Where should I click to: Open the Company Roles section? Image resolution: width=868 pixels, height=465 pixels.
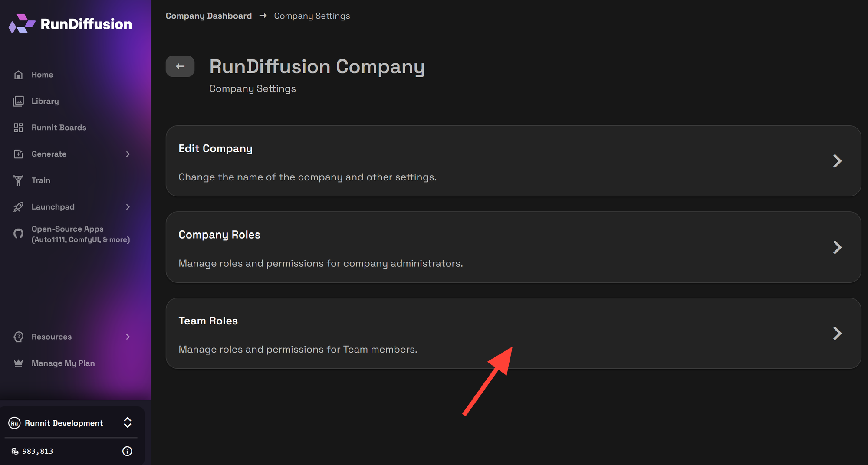[x=513, y=247]
